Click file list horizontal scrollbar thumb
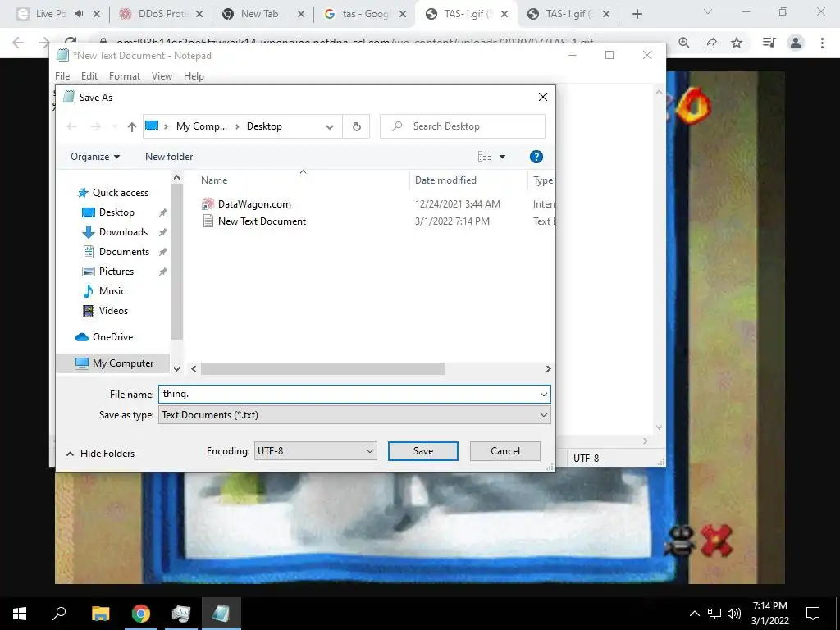This screenshot has height=630, width=840. (x=323, y=368)
